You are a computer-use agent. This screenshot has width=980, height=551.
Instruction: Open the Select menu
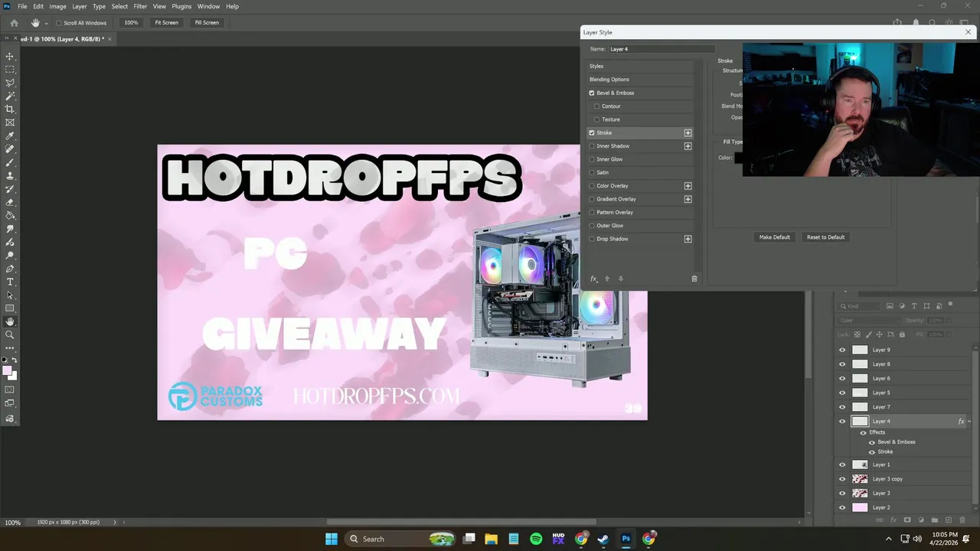tap(119, 6)
